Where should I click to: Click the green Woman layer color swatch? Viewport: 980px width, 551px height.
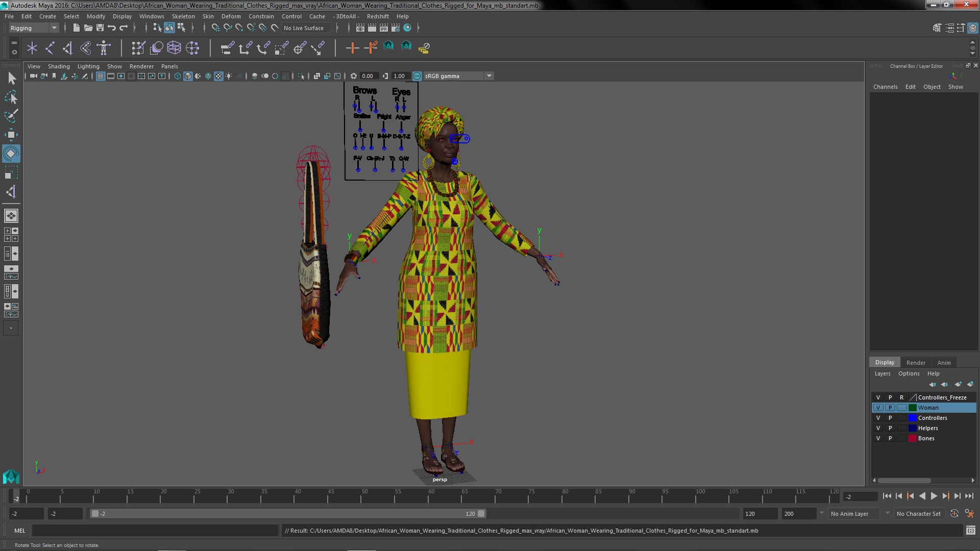pyautogui.click(x=912, y=408)
